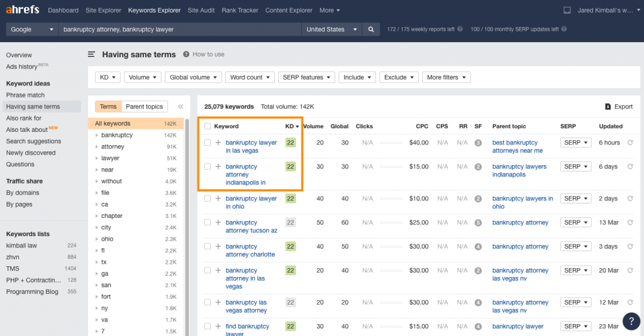The image size is (644, 336).
Task: Refresh the row updated 2 days ago
Action: click(630, 198)
